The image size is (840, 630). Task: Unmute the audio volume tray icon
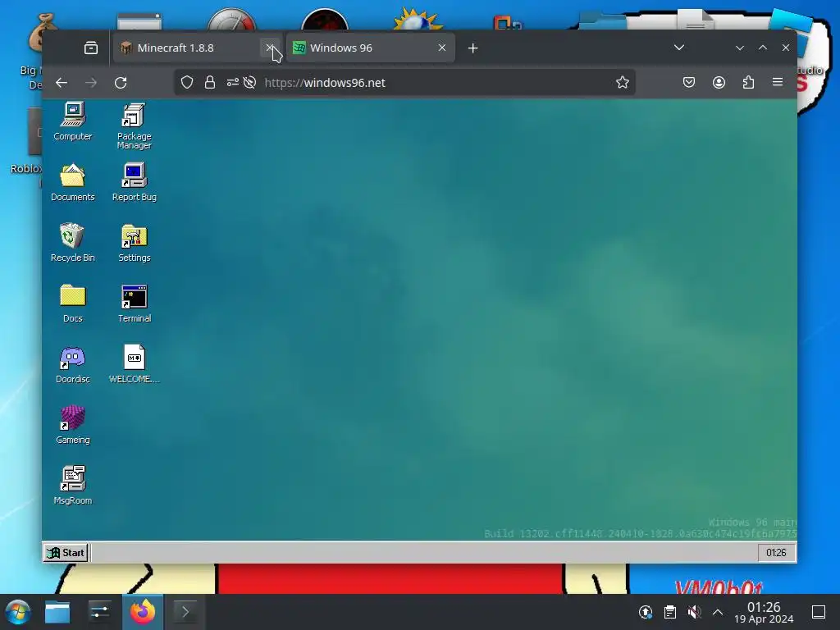[x=694, y=612]
